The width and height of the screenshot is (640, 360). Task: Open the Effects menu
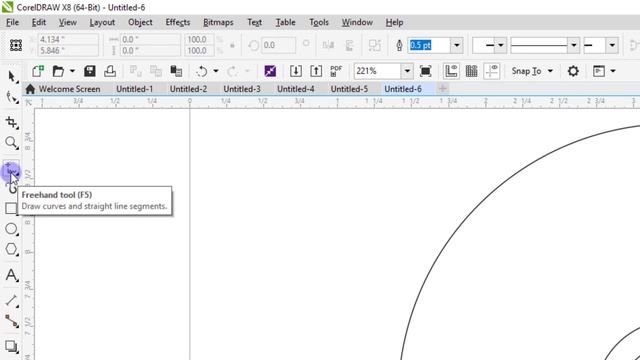178,22
